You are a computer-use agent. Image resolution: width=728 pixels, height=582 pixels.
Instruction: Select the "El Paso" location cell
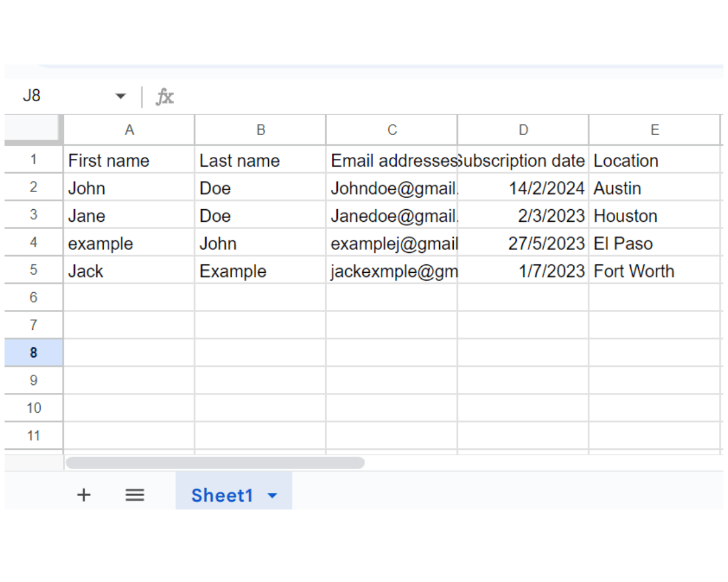click(x=655, y=242)
